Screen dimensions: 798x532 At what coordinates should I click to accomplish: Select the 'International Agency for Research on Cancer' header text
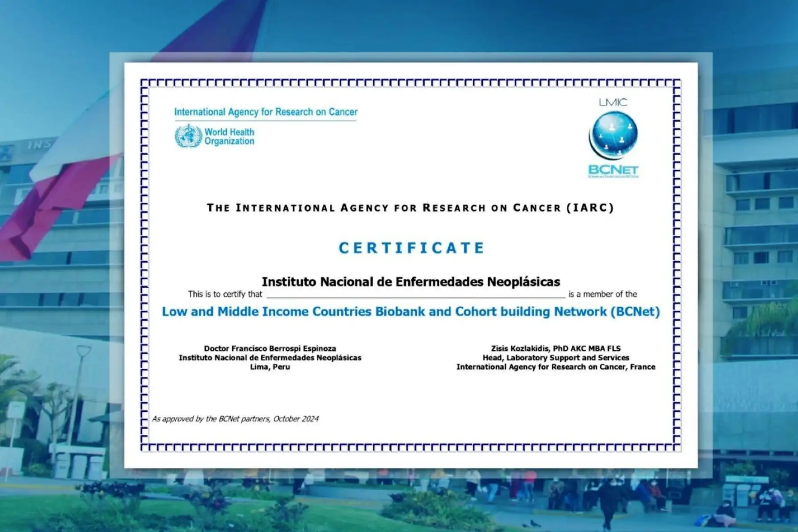click(266, 112)
